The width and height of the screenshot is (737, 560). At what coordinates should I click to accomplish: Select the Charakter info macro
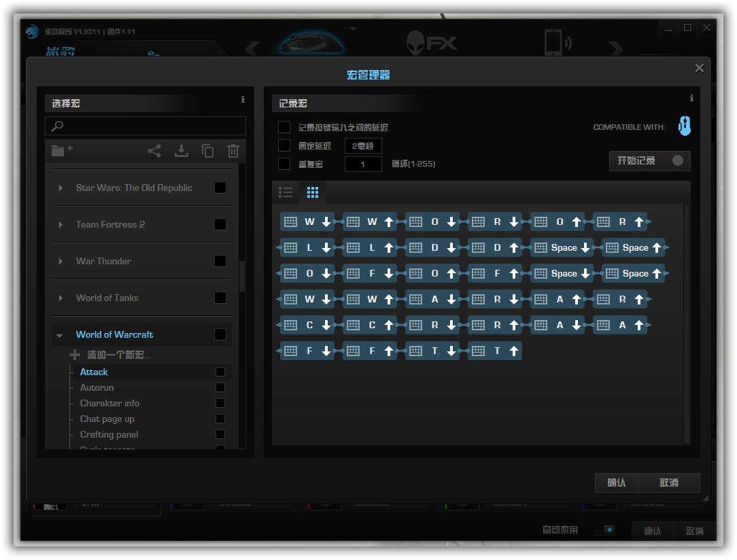click(109, 403)
